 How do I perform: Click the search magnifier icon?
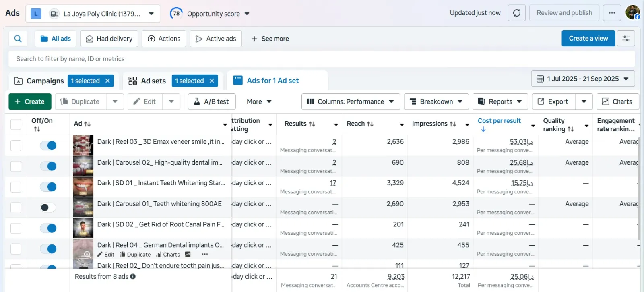(18, 39)
